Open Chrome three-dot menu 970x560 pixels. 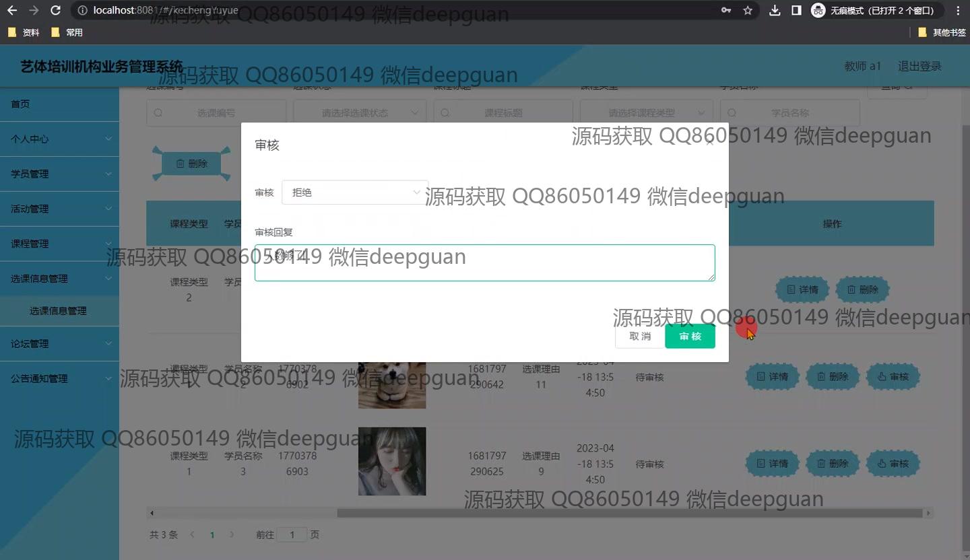(x=958, y=11)
